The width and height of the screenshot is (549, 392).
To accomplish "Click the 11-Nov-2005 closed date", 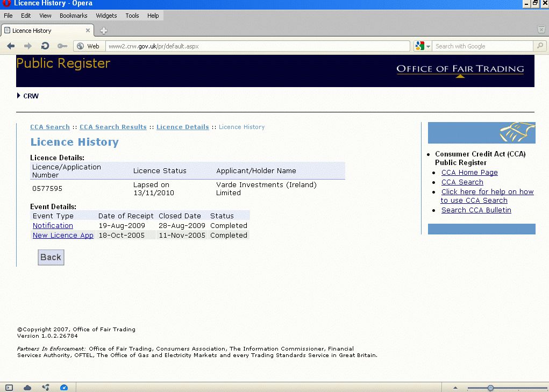I will point(182,236).
